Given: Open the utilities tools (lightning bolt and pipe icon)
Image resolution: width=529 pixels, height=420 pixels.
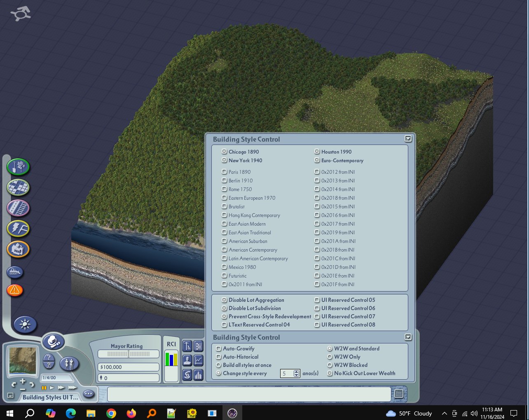Looking at the screenshot, I should pos(18,229).
